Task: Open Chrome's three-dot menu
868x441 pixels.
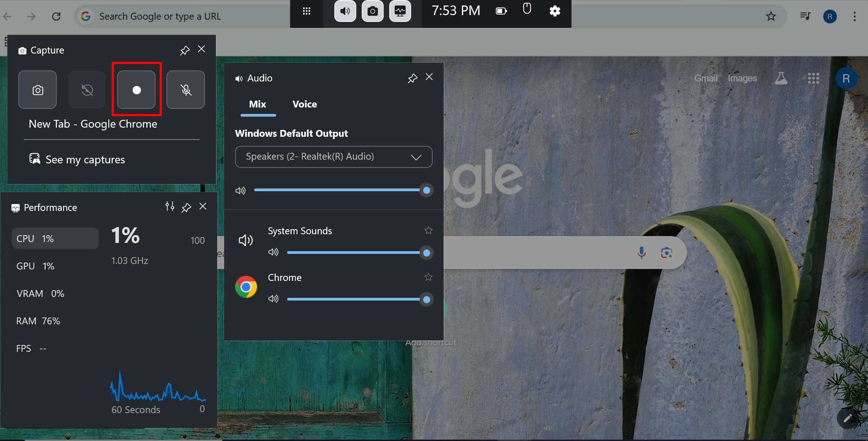Action: (x=854, y=16)
